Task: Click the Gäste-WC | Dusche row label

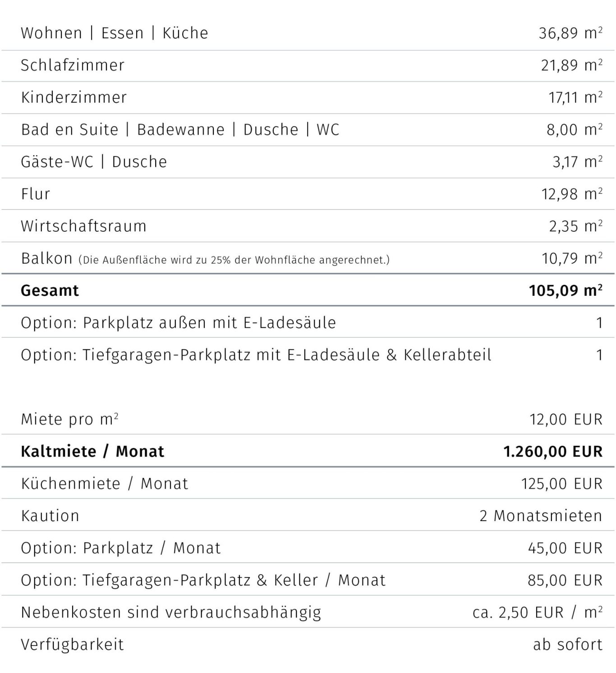Action: [x=94, y=161]
